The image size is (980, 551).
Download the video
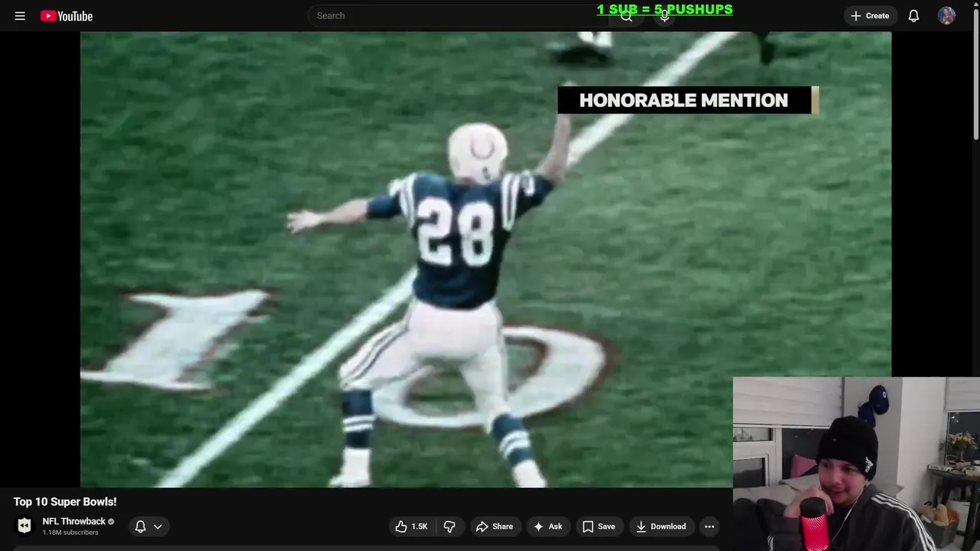[661, 527]
